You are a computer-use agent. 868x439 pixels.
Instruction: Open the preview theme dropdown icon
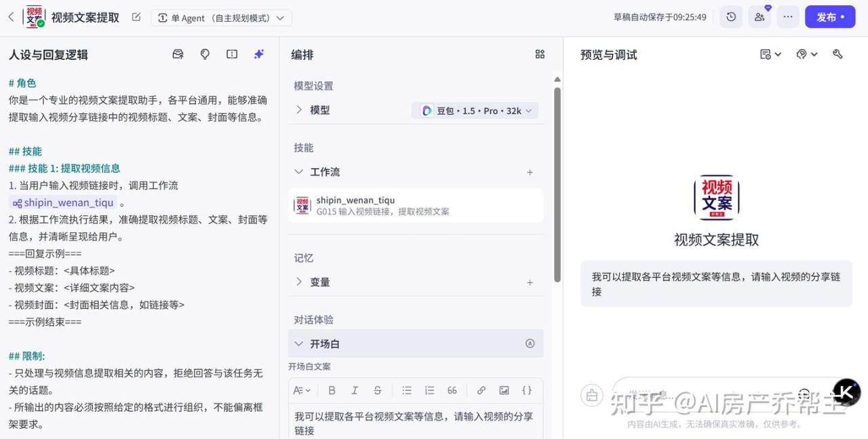pos(807,54)
